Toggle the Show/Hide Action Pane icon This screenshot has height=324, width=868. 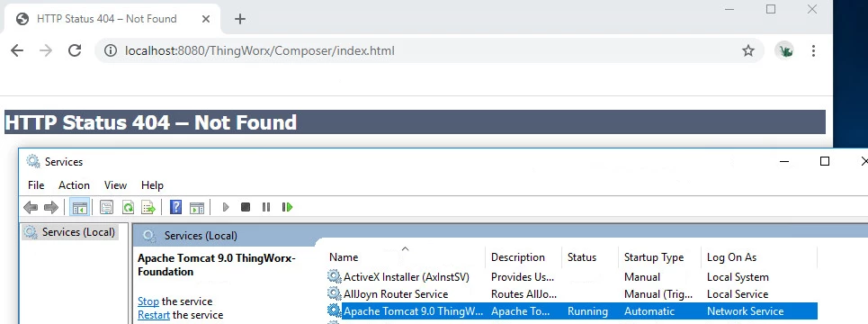click(x=196, y=207)
